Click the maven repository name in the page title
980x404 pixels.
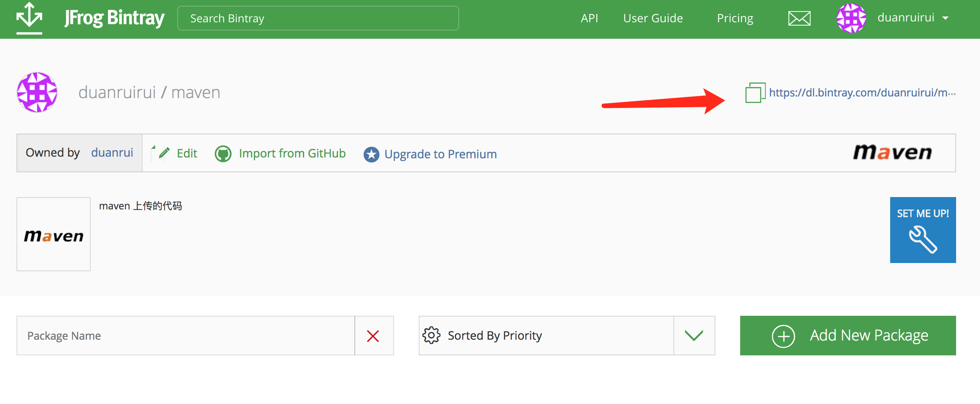pyautogui.click(x=196, y=93)
